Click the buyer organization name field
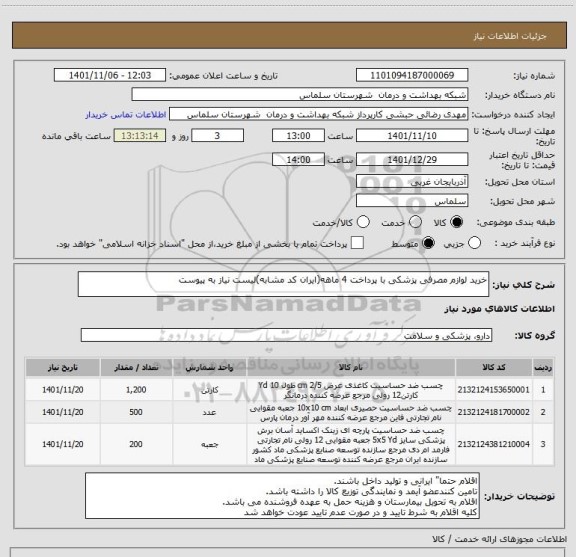 pyautogui.click(x=300, y=94)
